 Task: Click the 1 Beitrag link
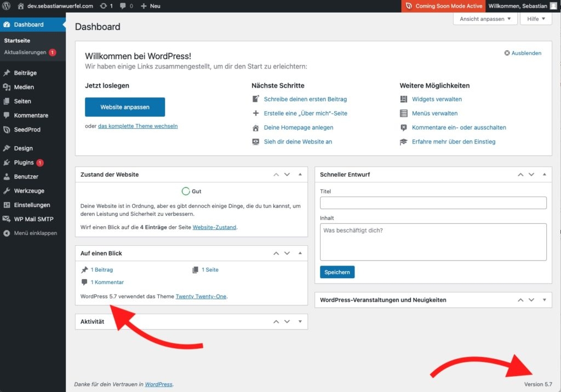101,270
